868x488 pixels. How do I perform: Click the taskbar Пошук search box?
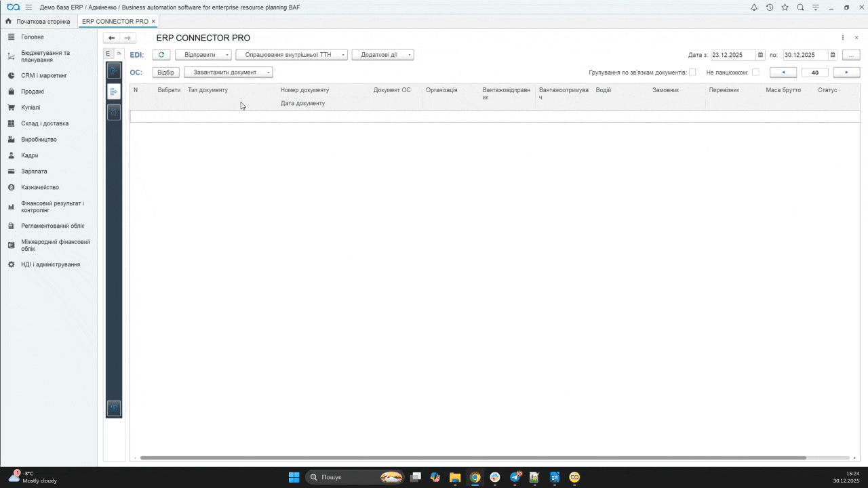tap(355, 477)
